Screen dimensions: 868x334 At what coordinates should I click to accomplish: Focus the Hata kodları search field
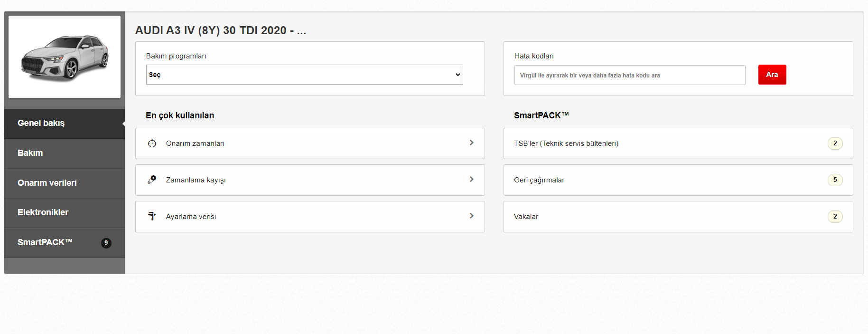[x=630, y=75]
